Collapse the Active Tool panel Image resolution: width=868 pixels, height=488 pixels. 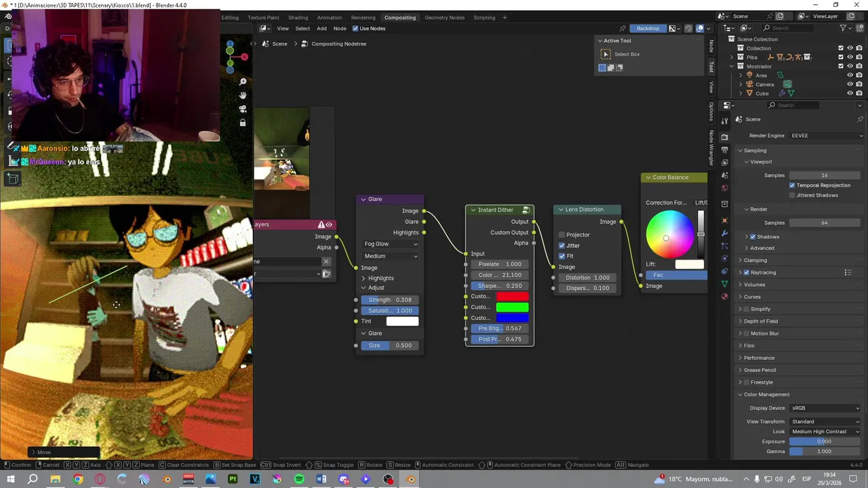[x=599, y=41]
